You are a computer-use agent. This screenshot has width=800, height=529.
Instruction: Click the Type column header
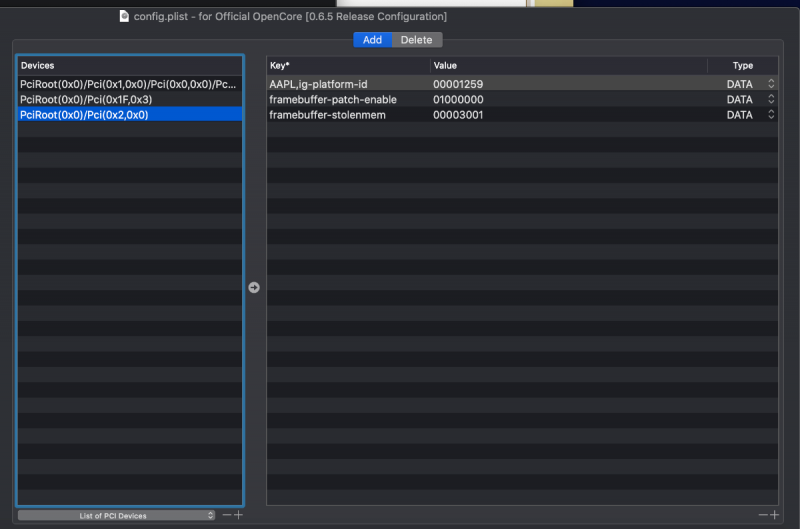(743, 65)
